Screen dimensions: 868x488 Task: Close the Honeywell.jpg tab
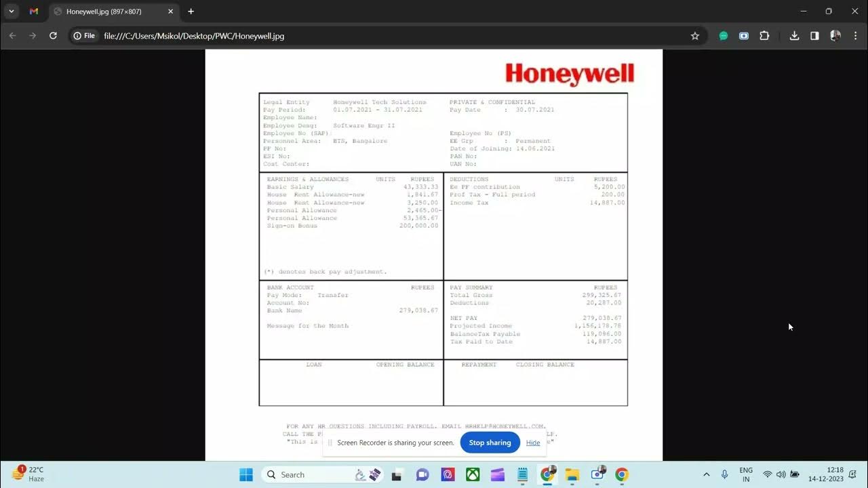coord(170,12)
